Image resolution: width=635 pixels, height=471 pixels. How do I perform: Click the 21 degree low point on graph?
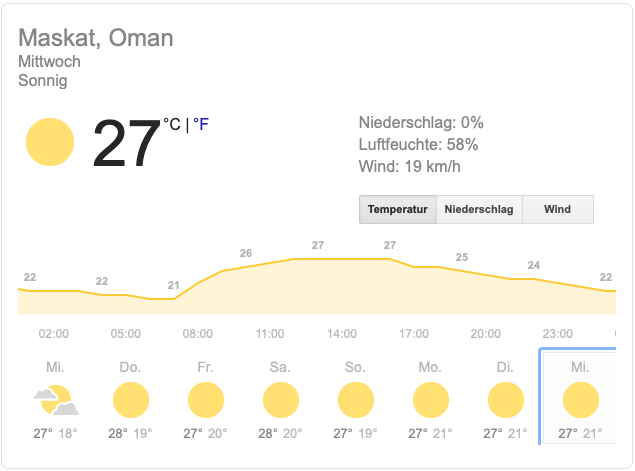click(x=174, y=285)
